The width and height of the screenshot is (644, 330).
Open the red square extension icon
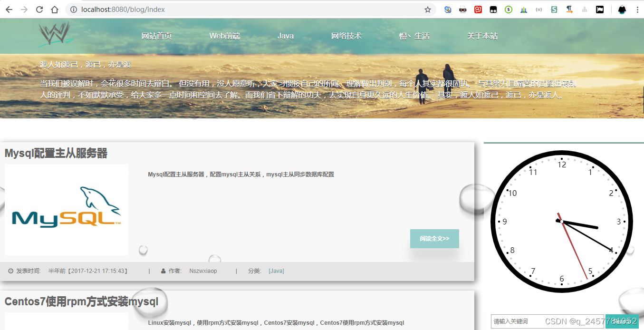(x=478, y=10)
